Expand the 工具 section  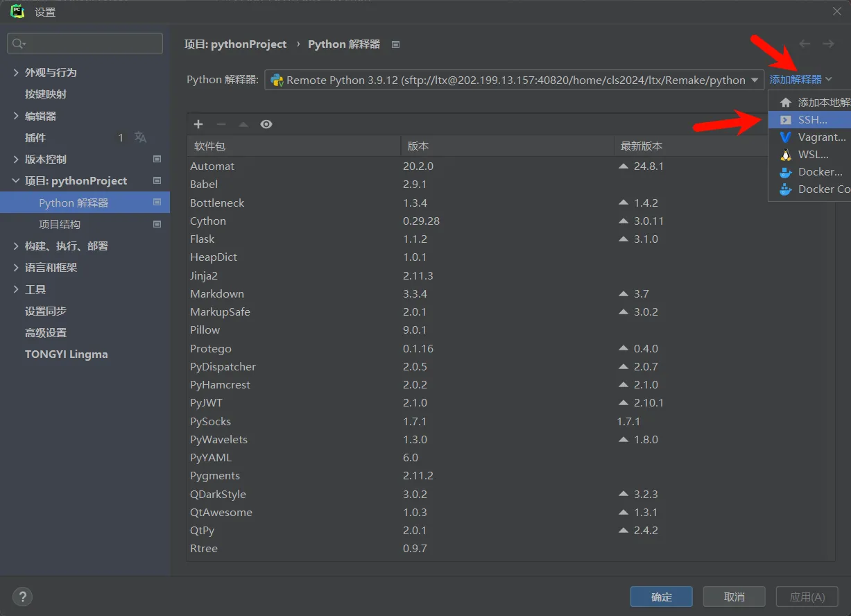pyautogui.click(x=16, y=289)
